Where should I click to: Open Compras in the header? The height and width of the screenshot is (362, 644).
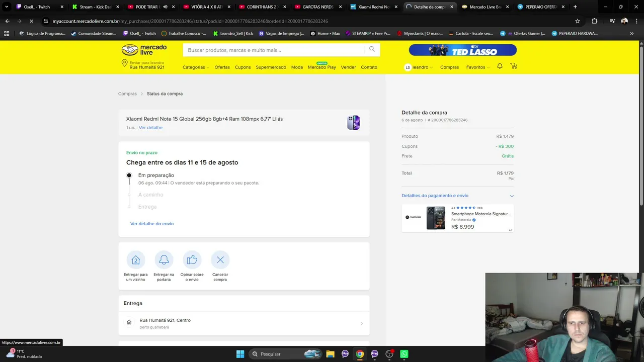click(449, 67)
